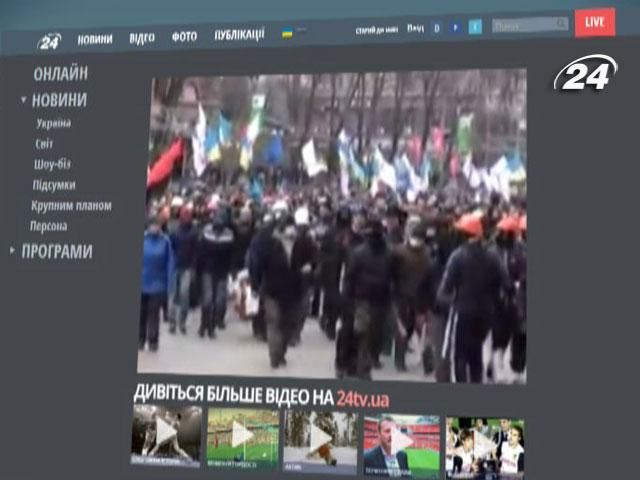The width and height of the screenshot is (640, 480).
Task: Play the group of children video thumbnail
Action: coord(485,448)
